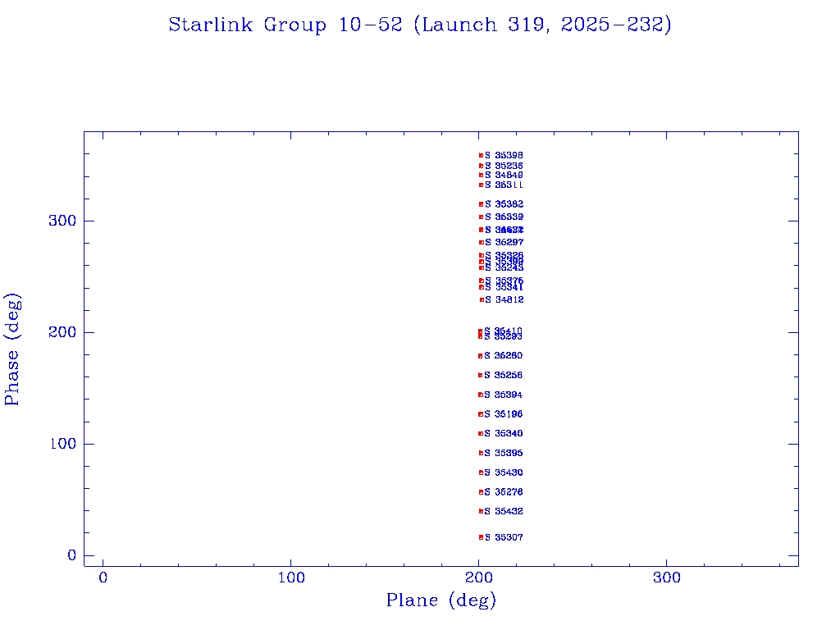Click the red data point for S 35276
Viewport: 840px width, 630px height.
pos(482,492)
